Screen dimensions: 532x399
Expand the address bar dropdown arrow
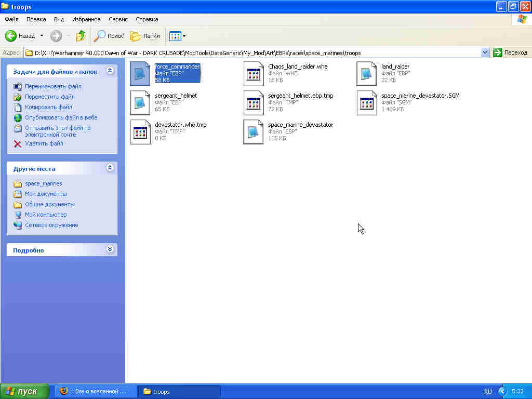click(485, 52)
